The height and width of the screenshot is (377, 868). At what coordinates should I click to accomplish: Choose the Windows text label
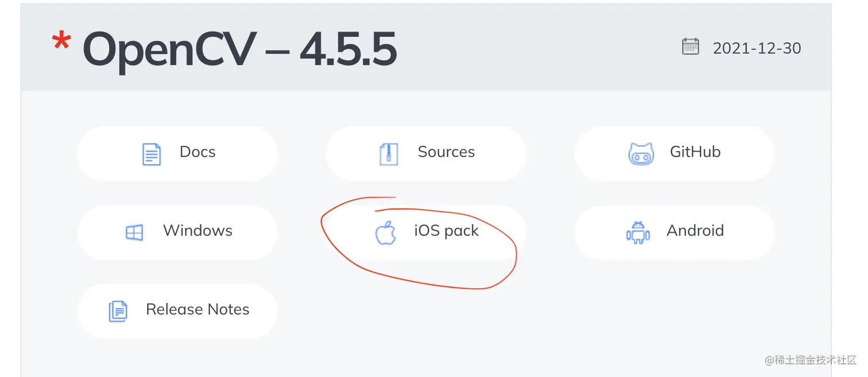[197, 230]
